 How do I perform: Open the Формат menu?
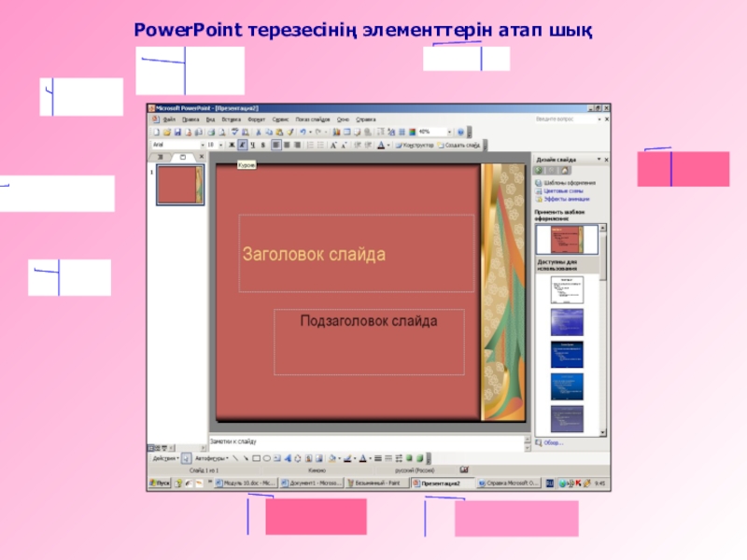tap(256, 119)
